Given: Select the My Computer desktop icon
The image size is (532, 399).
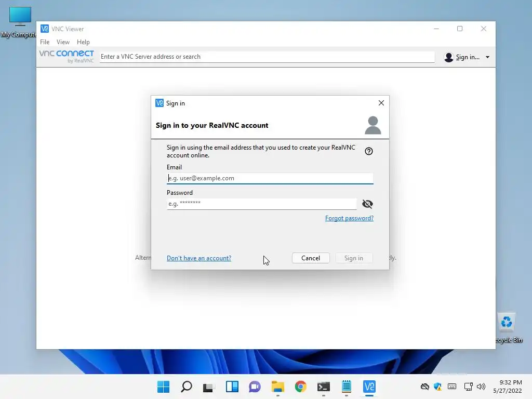Looking at the screenshot, I should [20, 22].
